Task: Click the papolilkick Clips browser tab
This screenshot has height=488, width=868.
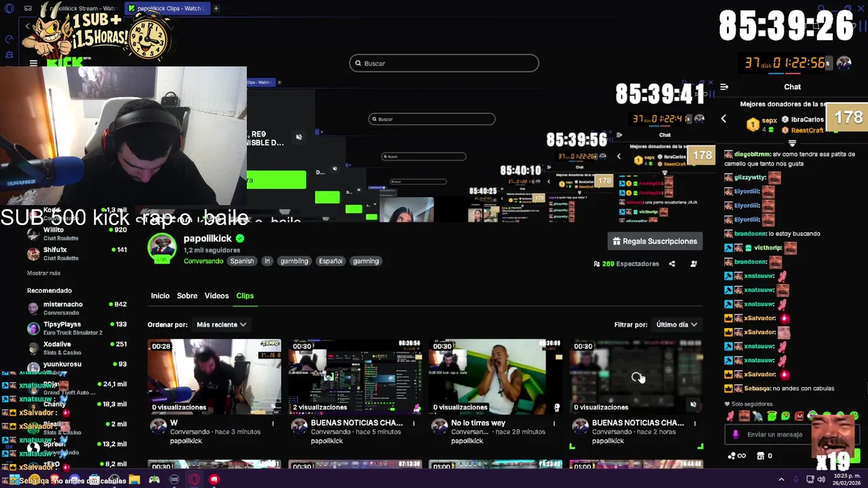Action: (167, 8)
